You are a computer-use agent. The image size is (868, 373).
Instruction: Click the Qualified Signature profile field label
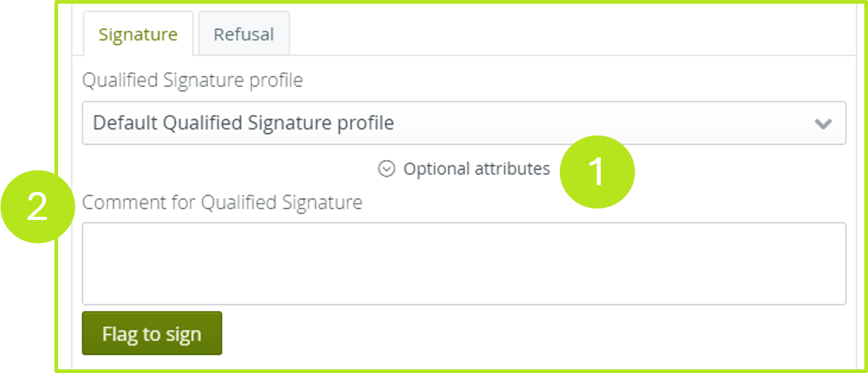tap(193, 80)
